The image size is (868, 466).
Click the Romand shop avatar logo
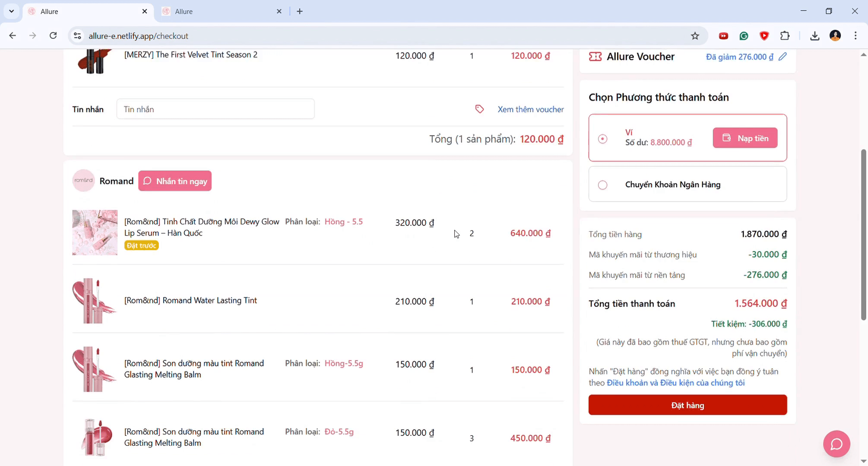pos(83,181)
